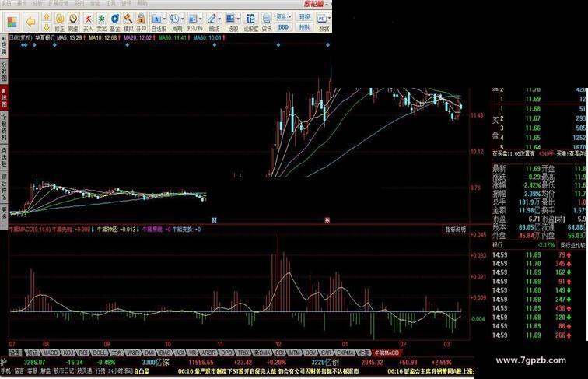Select the KDJ indicator tab
The image size is (588, 379).
68,353
